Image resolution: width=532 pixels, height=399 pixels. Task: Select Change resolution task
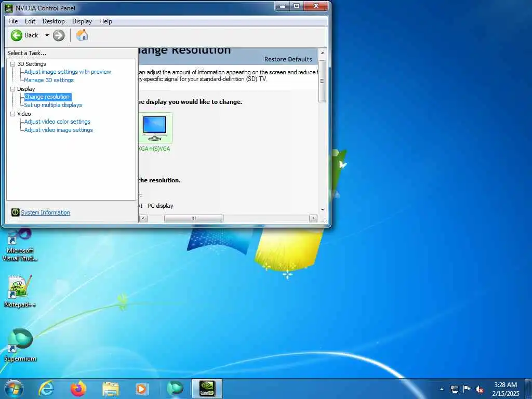(47, 97)
